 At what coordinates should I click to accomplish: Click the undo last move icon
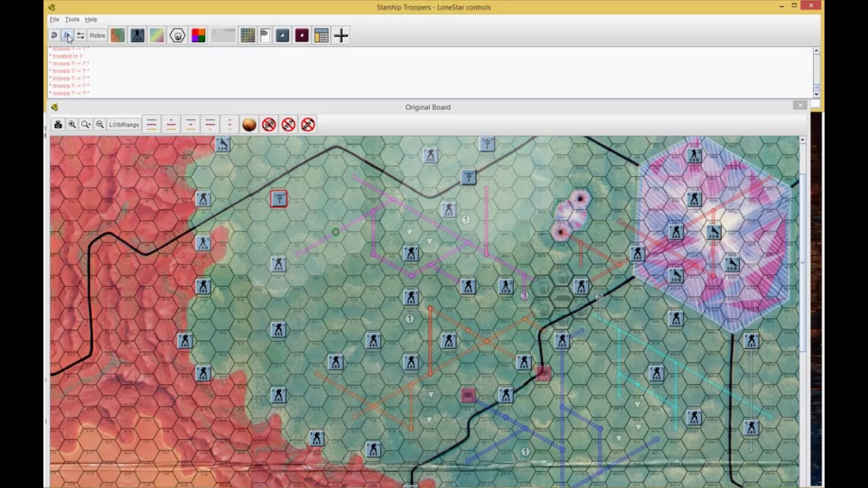(x=54, y=35)
